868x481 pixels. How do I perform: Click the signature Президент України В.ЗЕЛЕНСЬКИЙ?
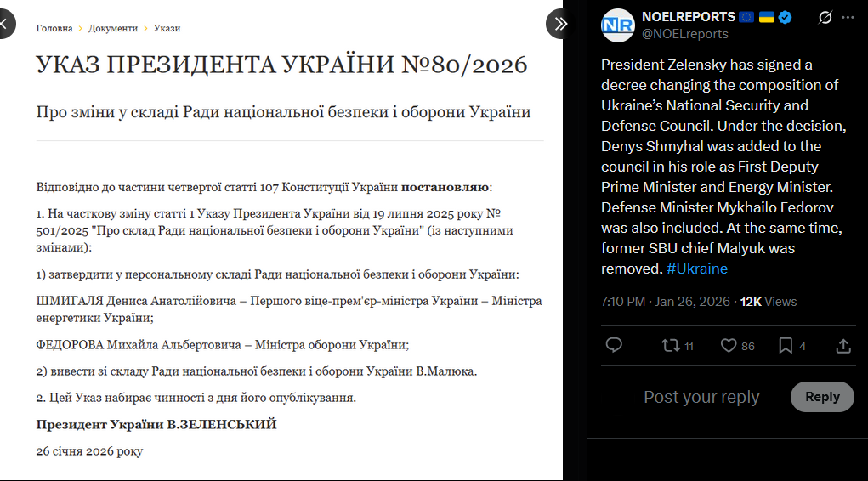click(156, 425)
